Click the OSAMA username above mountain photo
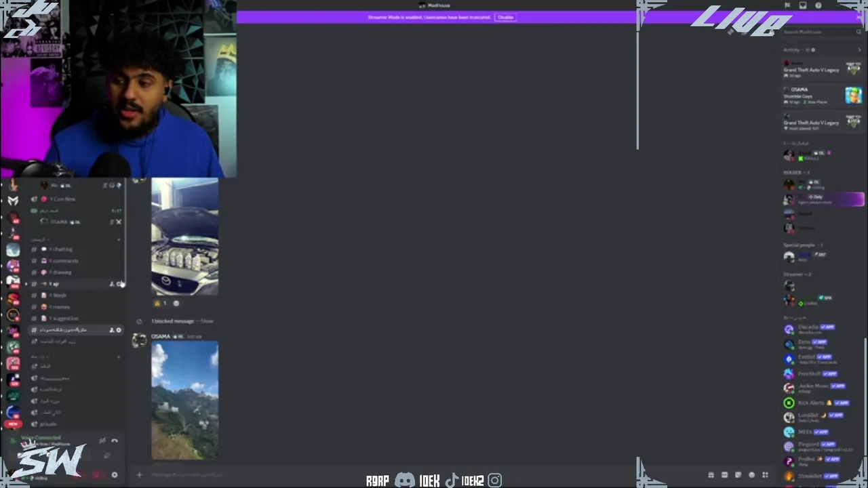This screenshot has width=868, height=488. (161, 336)
